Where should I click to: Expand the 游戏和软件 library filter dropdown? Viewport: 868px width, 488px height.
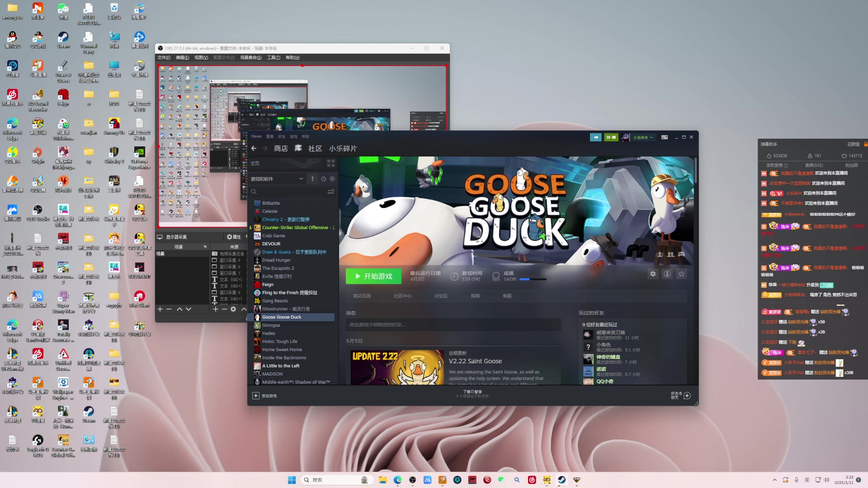tap(277, 179)
